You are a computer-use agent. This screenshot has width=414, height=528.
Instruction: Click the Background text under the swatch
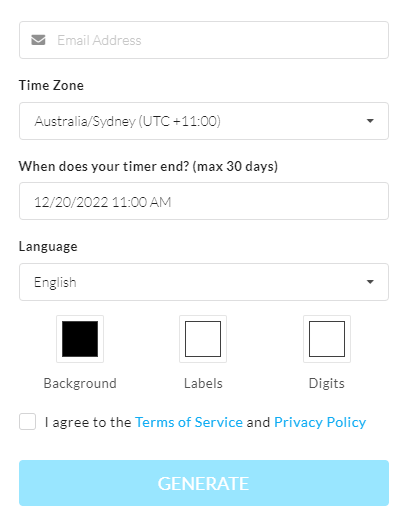click(x=80, y=384)
